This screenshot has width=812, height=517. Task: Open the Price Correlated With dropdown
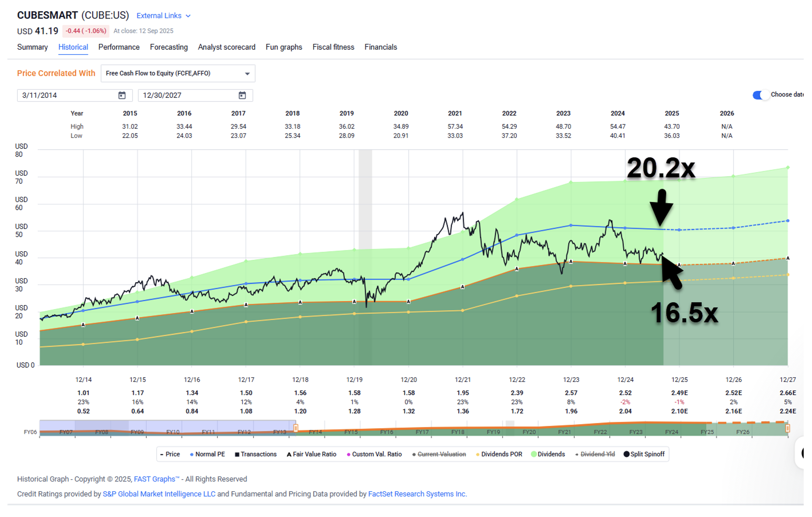pos(178,74)
